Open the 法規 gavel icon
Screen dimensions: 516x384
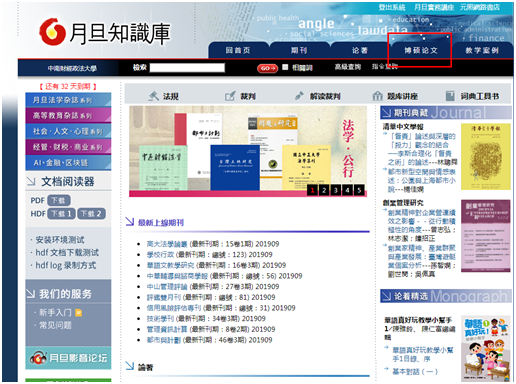pos(154,96)
